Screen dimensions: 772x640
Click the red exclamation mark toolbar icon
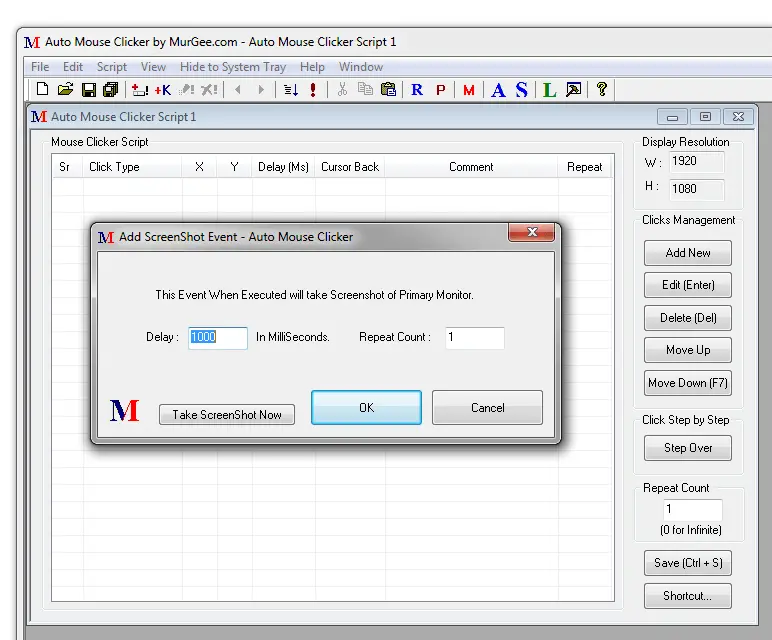(313, 90)
